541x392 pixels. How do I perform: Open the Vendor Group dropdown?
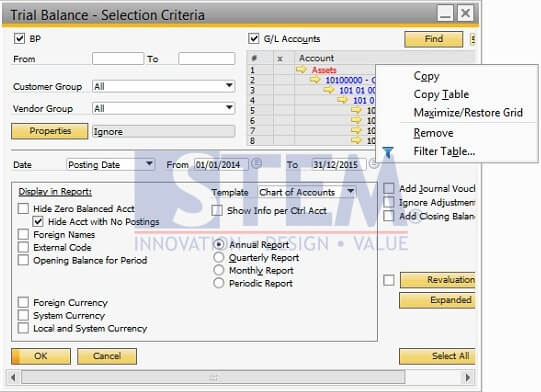pyautogui.click(x=229, y=108)
